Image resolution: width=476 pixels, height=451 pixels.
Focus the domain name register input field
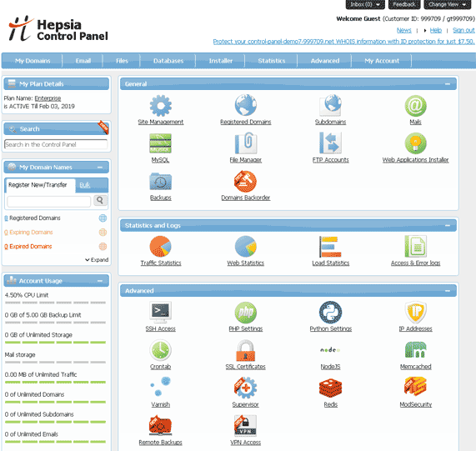[x=48, y=202]
